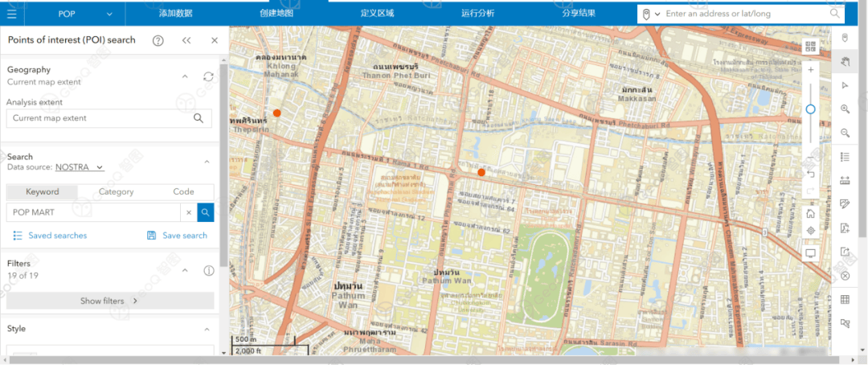Collapse the POI search panel with double chevron
Image resolution: width=868 pixels, height=365 pixels.
coord(186,40)
